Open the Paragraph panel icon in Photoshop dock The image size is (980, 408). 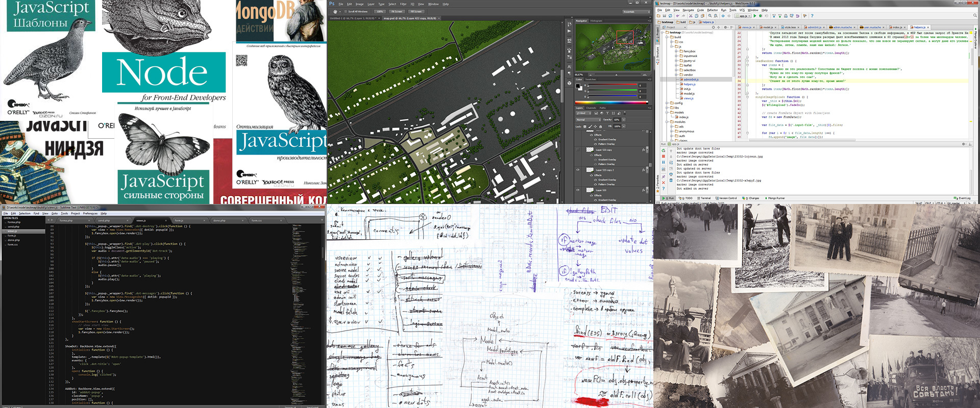570,73
